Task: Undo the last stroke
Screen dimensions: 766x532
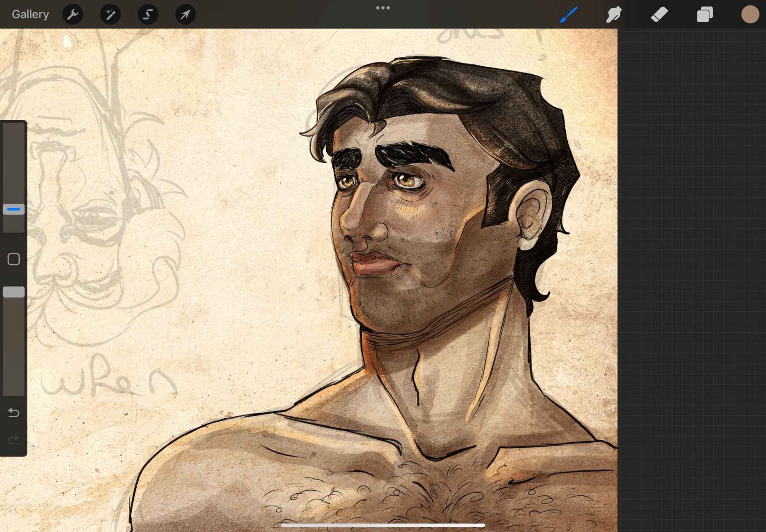Action: point(14,413)
